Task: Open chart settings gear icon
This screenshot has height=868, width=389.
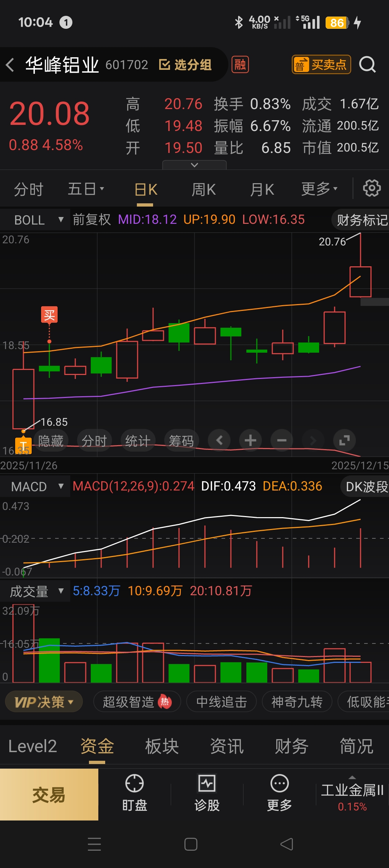Action: (372, 188)
